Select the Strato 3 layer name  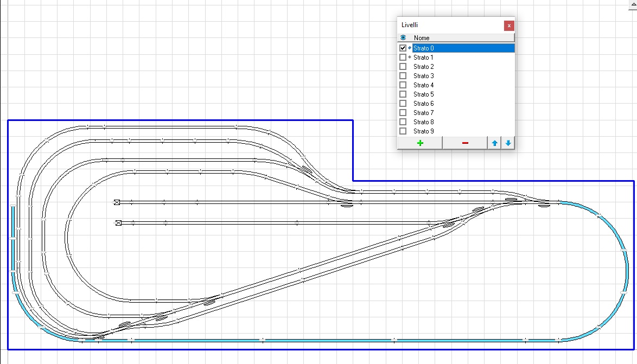click(423, 76)
